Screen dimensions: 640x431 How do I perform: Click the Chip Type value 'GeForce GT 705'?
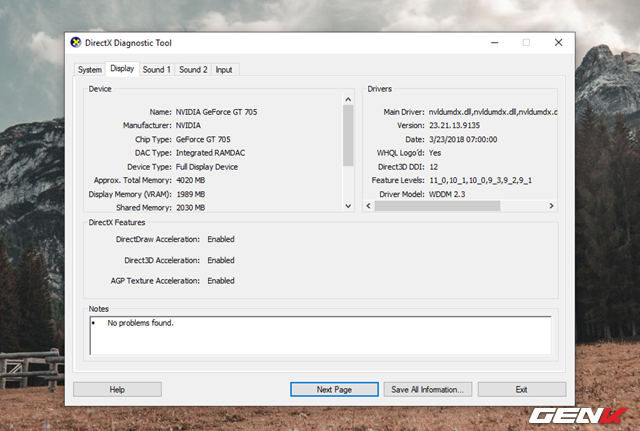[203, 139]
